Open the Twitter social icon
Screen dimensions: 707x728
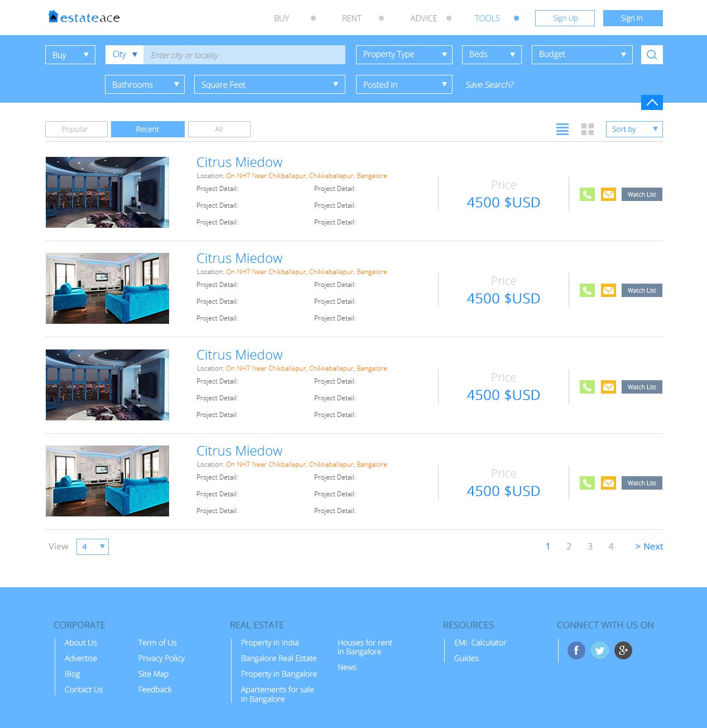[x=600, y=650]
